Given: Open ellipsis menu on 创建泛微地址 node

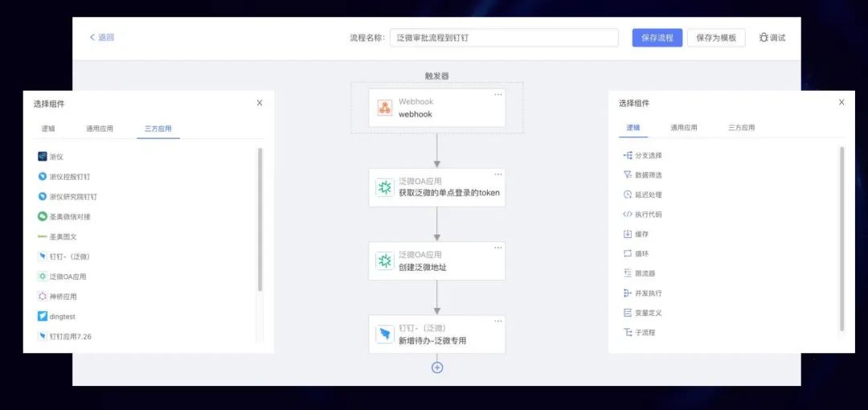Looking at the screenshot, I should pyautogui.click(x=498, y=248).
